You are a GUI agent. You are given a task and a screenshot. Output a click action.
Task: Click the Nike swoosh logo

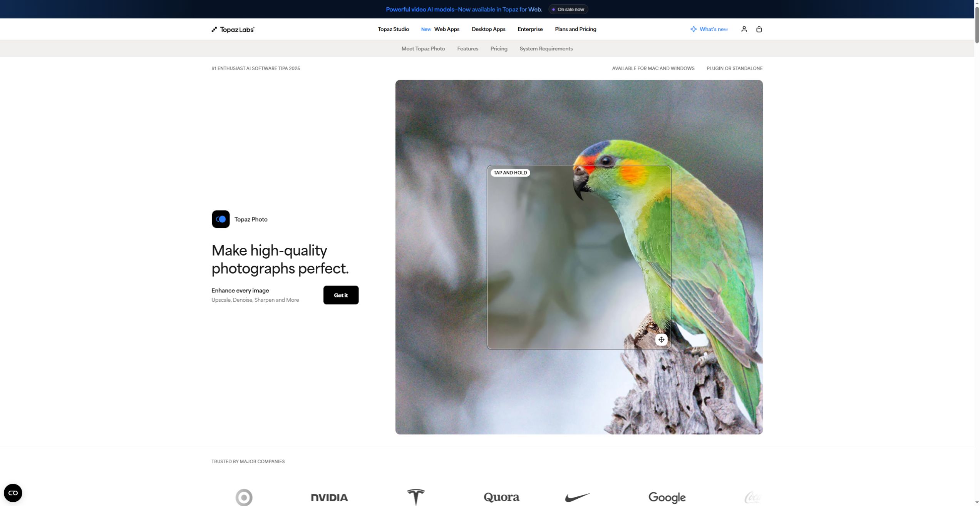[578, 498]
